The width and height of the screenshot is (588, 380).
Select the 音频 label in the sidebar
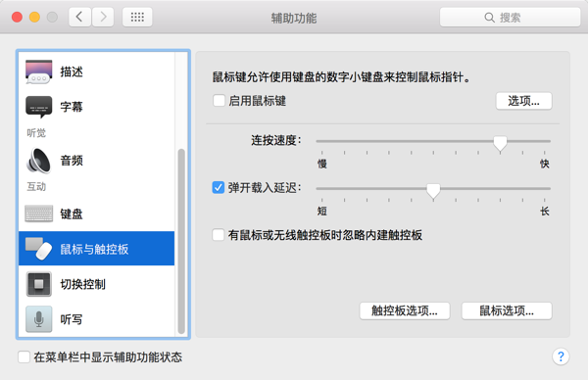pos(72,161)
